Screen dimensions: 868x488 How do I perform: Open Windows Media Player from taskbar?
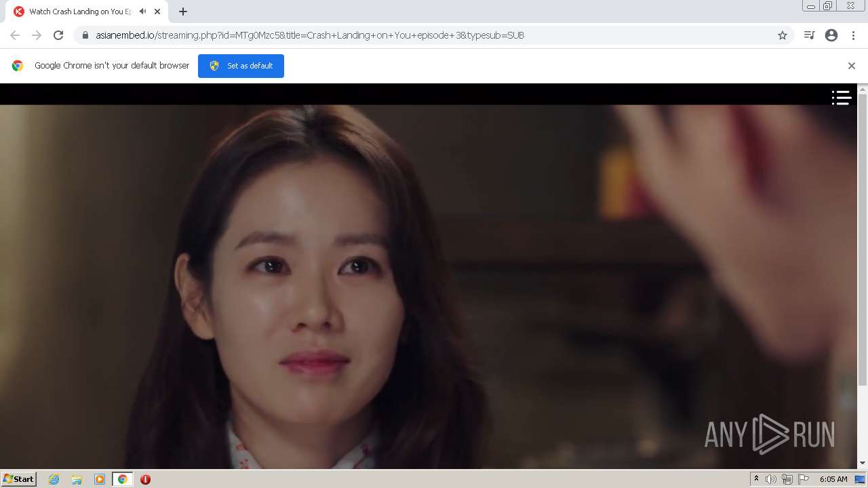100,479
